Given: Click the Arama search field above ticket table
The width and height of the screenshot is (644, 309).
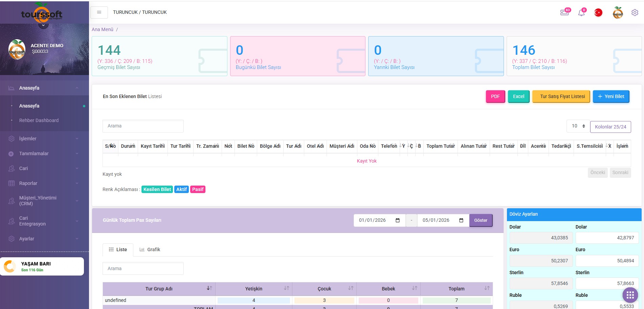Looking at the screenshot, I should (x=143, y=126).
